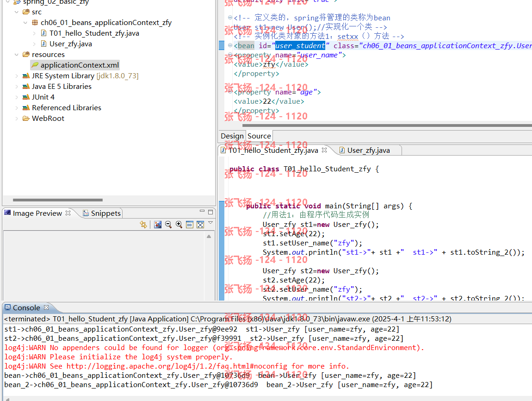Click the User_zfy.java file icon in tree
The width and height of the screenshot is (532, 401).
point(43,44)
